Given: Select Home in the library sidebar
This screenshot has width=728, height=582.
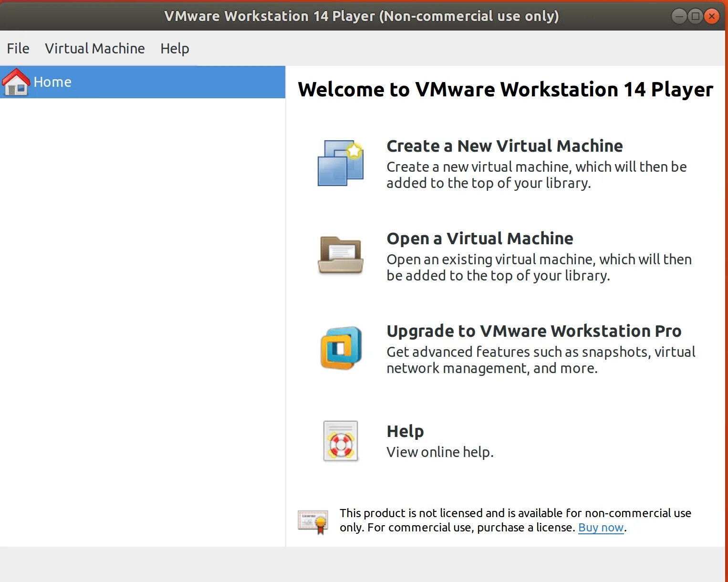Looking at the screenshot, I should [x=143, y=82].
